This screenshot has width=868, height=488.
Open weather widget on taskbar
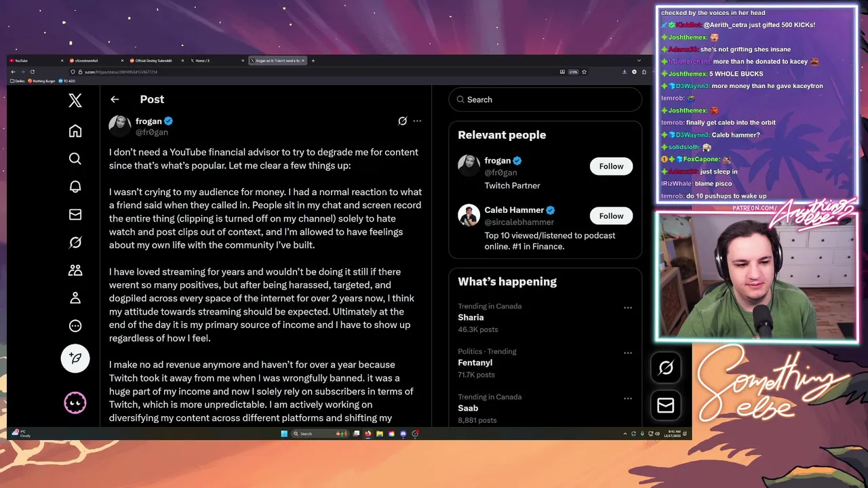click(x=21, y=434)
